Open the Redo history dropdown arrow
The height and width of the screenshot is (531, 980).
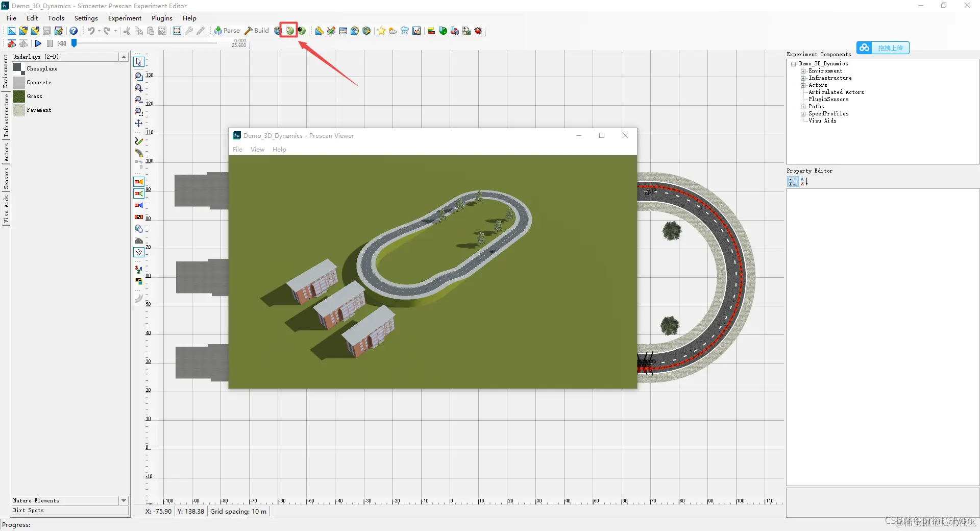(115, 31)
